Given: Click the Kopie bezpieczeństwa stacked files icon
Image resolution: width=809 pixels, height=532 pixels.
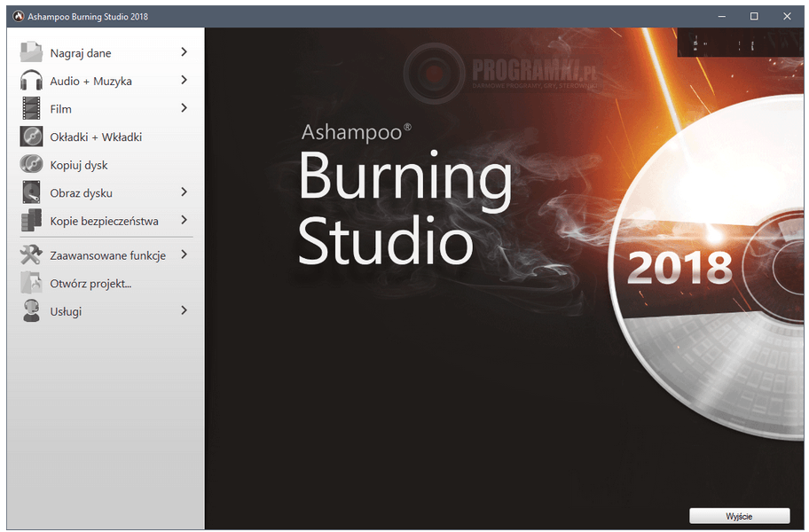Looking at the screenshot, I should 31,220.
